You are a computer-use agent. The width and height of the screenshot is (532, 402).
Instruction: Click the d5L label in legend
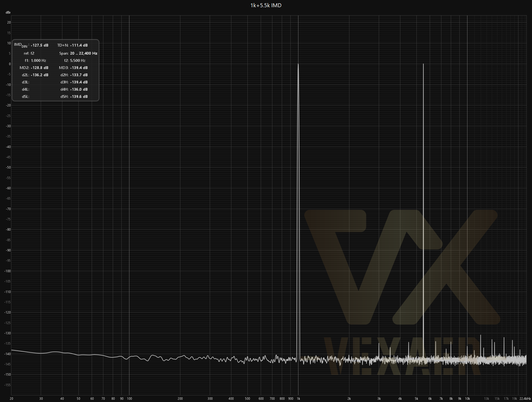[25, 96]
